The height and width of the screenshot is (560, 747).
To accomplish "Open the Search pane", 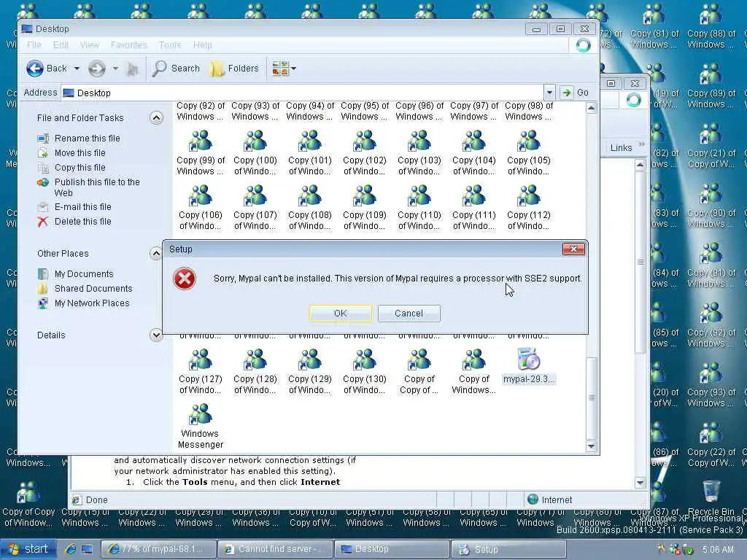I will [176, 69].
